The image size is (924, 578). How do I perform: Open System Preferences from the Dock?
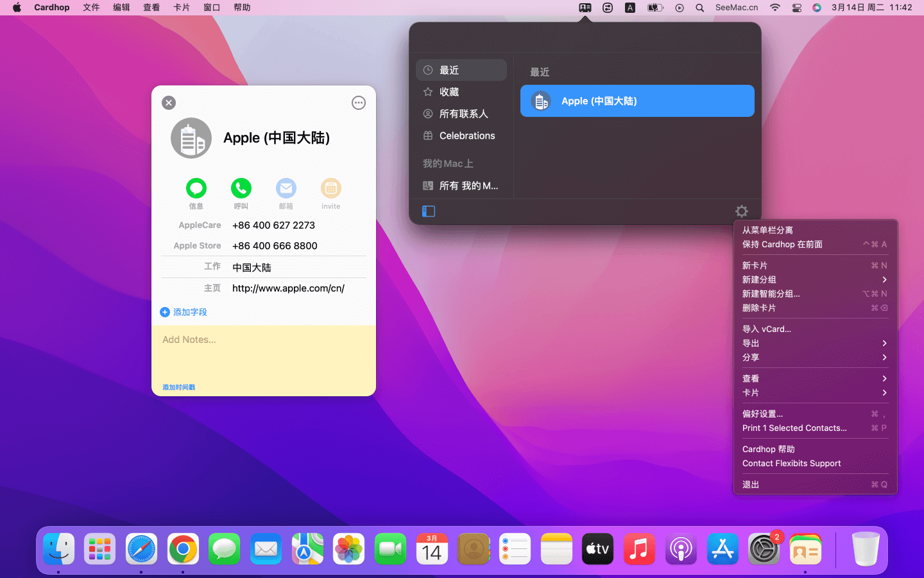(x=764, y=549)
